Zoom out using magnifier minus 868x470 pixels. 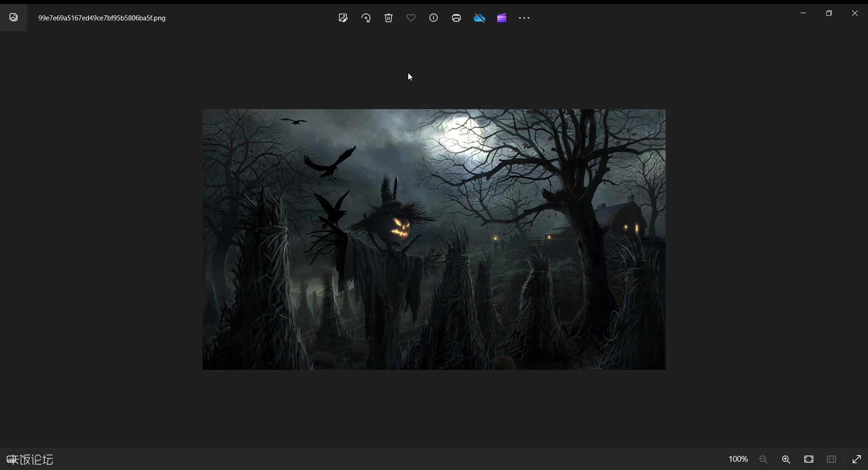coord(764,459)
